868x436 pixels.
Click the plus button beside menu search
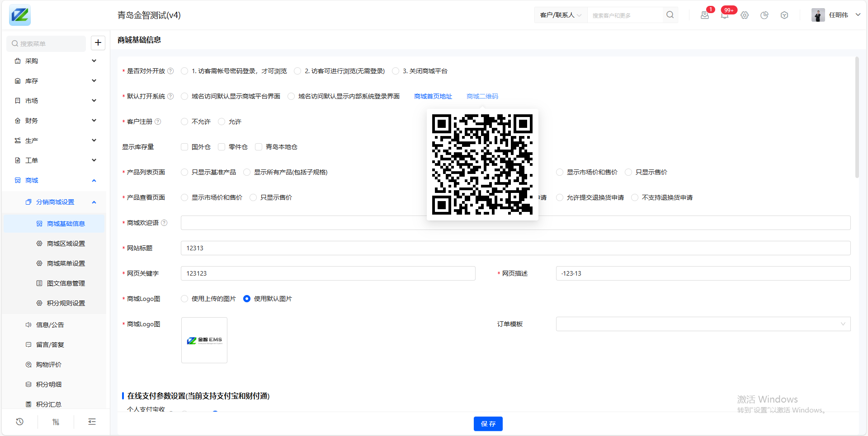tap(98, 43)
